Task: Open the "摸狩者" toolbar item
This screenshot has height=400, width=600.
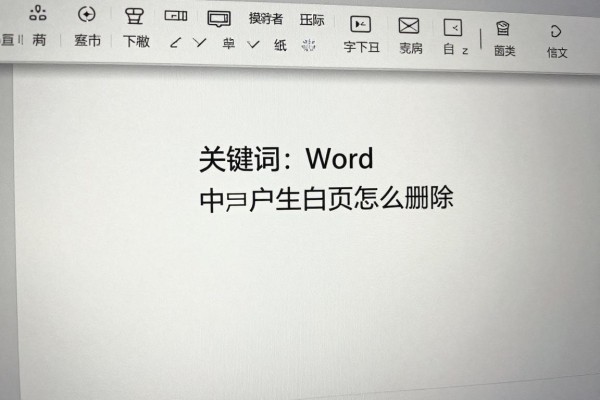Action: pyautogui.click(x=266, y=18)
